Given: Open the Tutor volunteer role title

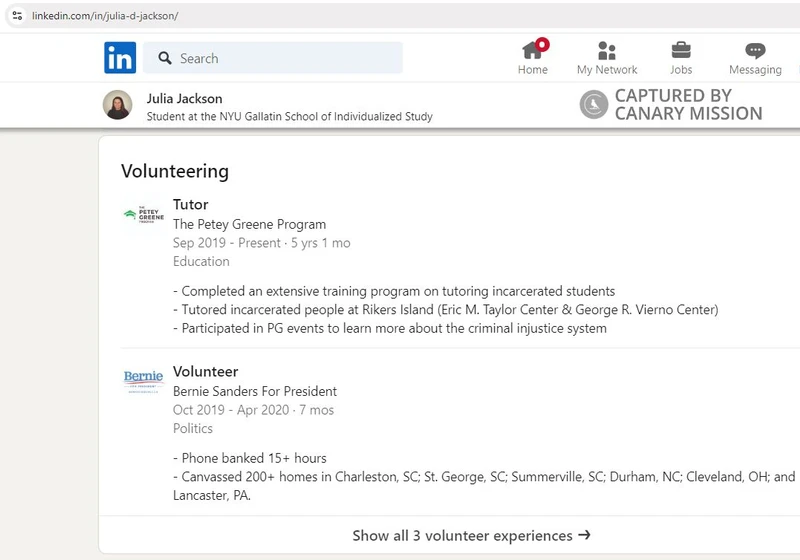Looking at the screenshot, I should pos(191,205).
